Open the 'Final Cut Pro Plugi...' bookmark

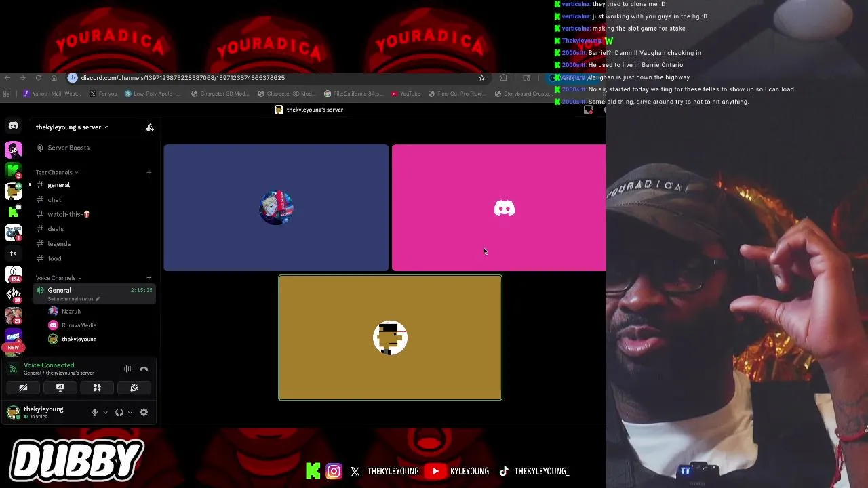click(457, 94)
